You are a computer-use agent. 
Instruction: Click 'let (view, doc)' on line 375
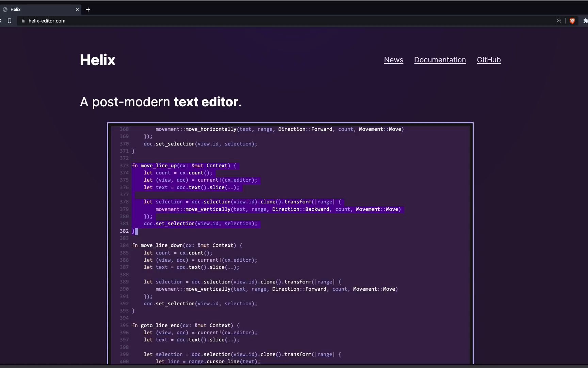[x=166, y=180]
